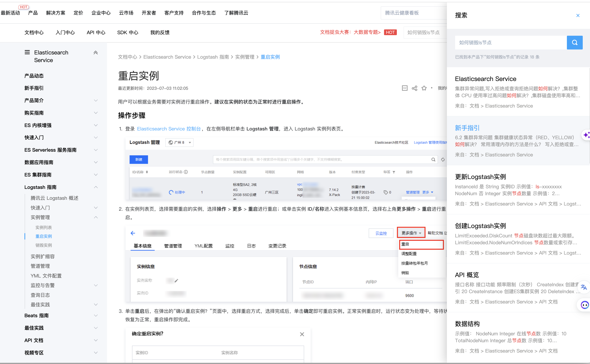Open the AI assistant sparkle icon
The image size is (590, 364).
coord(586,135)
